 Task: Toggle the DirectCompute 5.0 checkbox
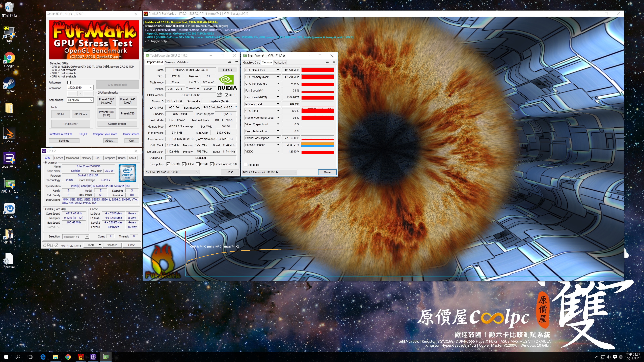pos(212,164)
